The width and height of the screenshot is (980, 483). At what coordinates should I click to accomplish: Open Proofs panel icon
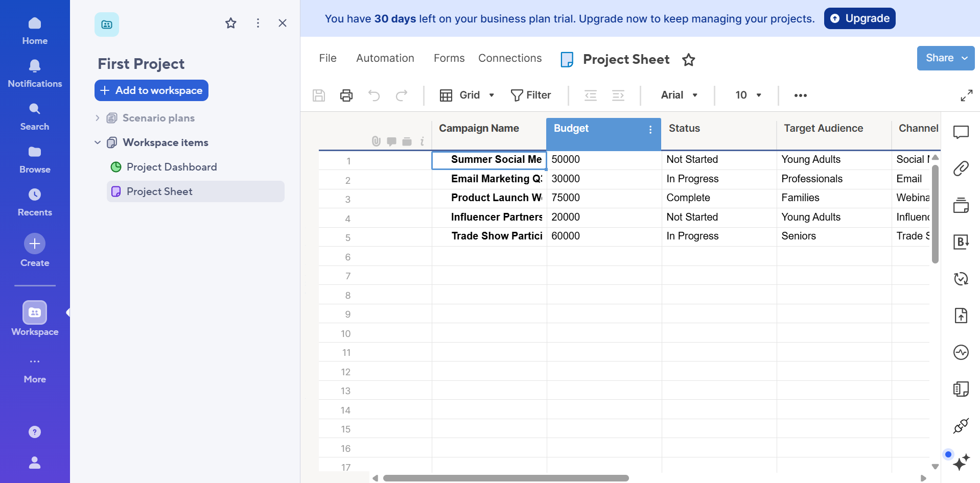click(961, 205)
